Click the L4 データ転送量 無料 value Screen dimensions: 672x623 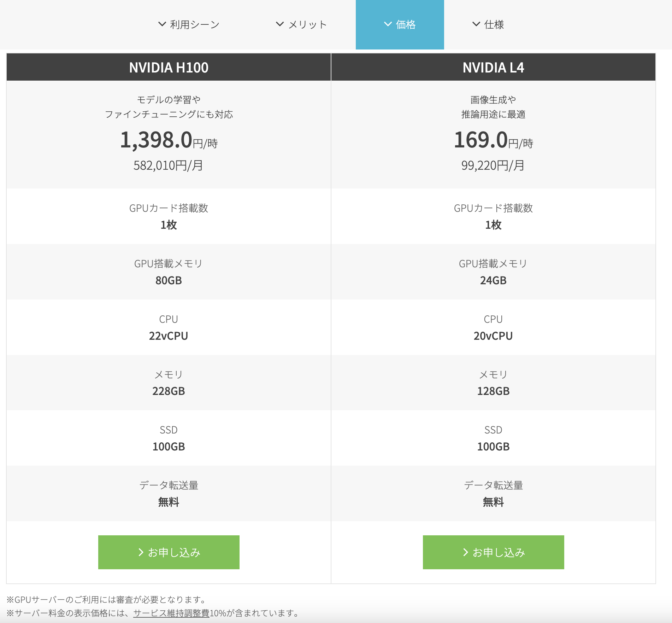coord(493,502)
